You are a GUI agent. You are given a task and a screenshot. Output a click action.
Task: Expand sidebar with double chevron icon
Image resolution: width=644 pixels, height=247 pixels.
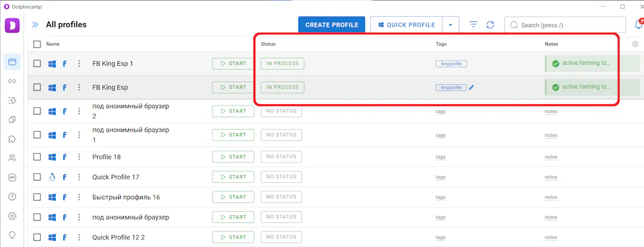35,25
